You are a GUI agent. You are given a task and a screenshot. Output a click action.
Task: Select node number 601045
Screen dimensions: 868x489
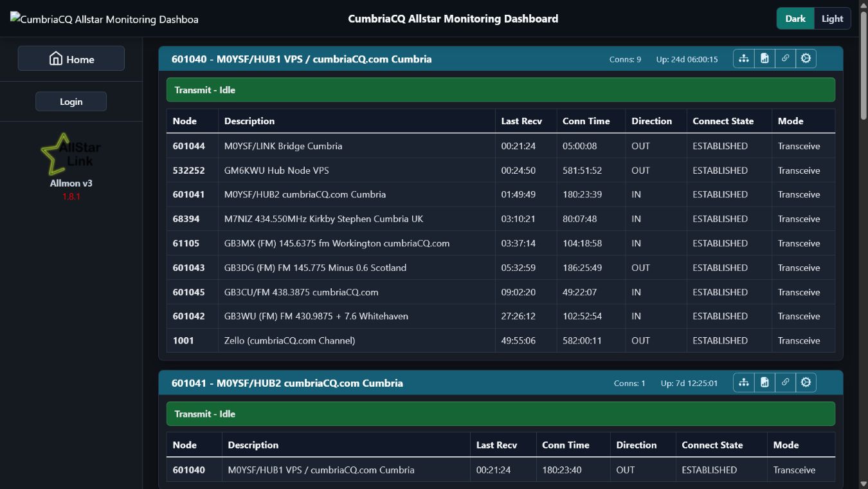coord(188,292)
